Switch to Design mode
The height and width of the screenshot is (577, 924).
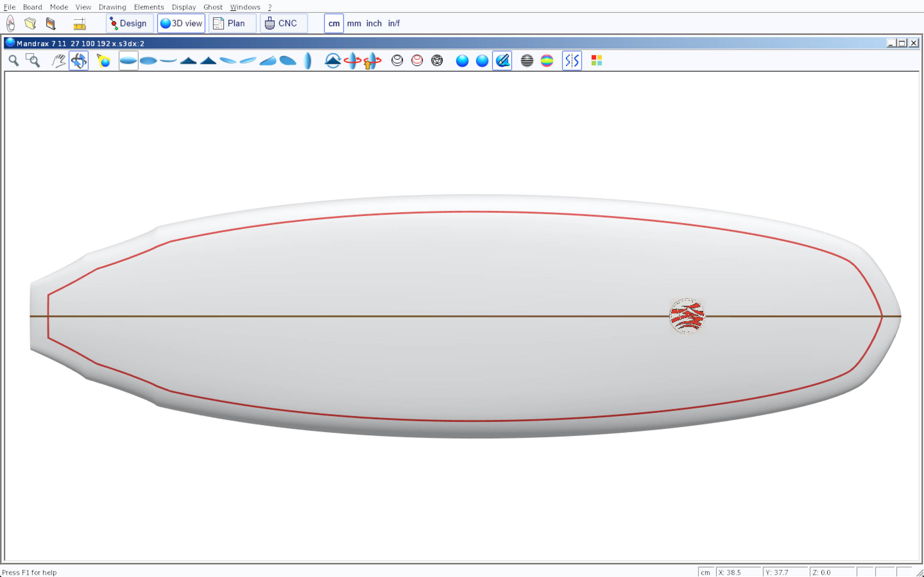[x=129, y=24]
